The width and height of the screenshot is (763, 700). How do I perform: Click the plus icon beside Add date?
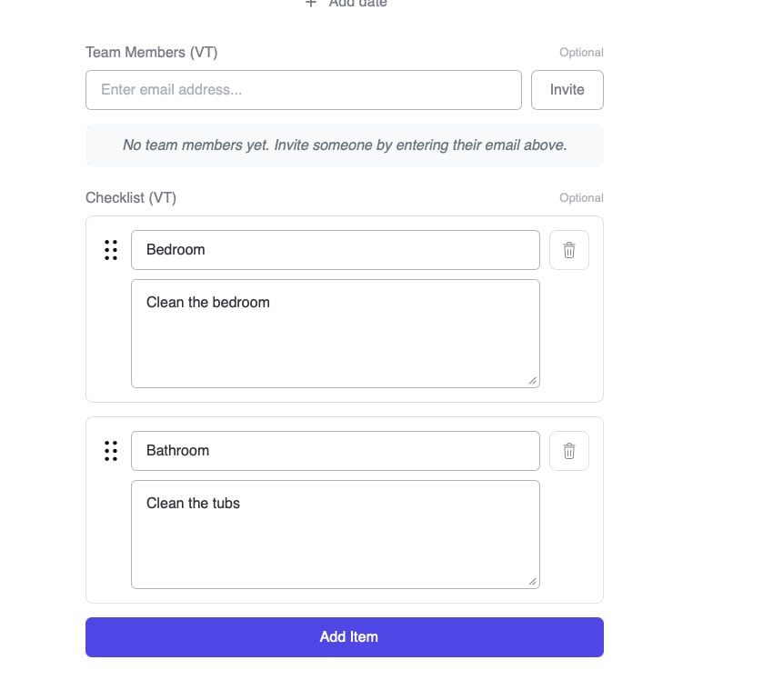(311, 4)
